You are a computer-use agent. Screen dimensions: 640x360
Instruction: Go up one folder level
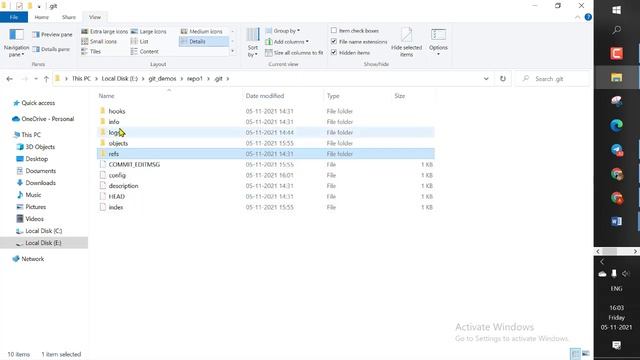(x=46, y=79)
